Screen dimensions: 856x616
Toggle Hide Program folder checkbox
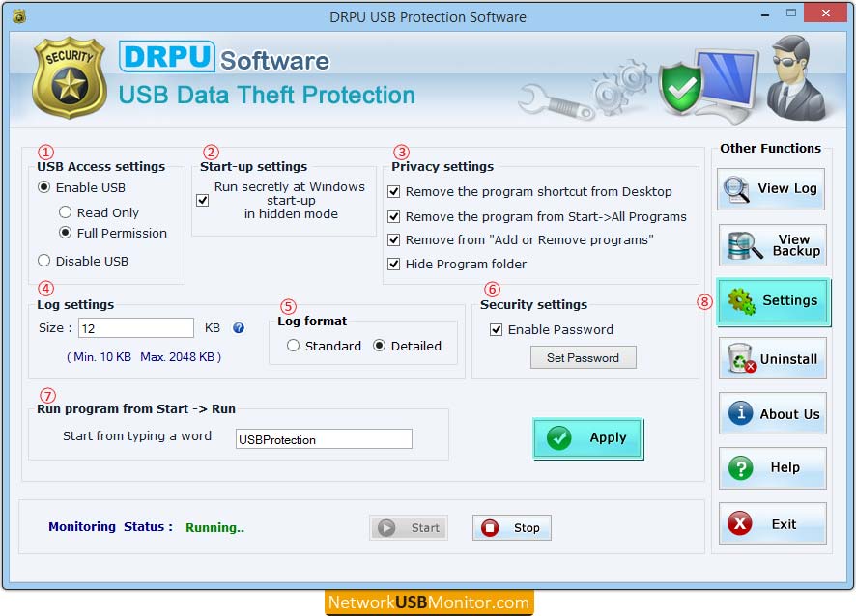coord(393,265)
